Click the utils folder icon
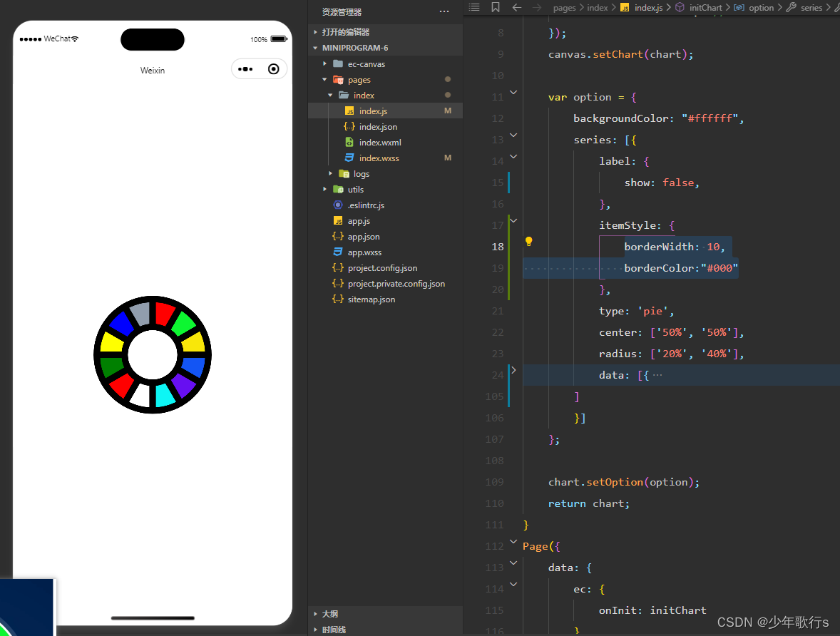840x636 pixels. coord(338,189)
